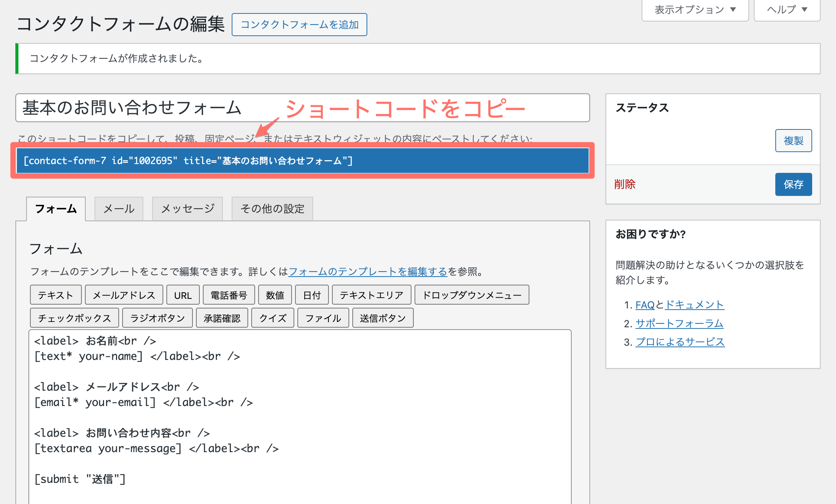Expand the ヘルプ dropdown
The width and height of the screenshot is (836, 504).
click(787, 10)
